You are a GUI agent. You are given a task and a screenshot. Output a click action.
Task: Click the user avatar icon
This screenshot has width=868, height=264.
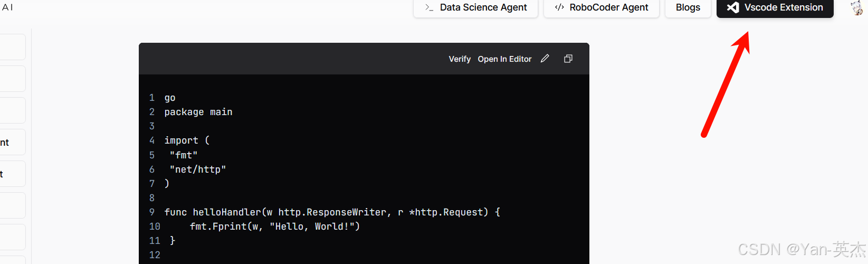[858, 7]
